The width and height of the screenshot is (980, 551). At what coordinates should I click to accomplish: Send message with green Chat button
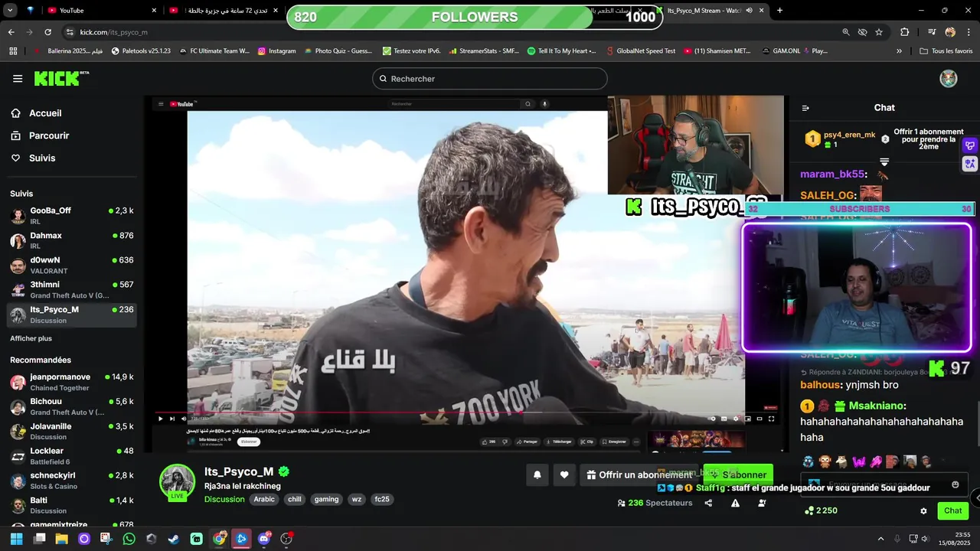[952, 511]
